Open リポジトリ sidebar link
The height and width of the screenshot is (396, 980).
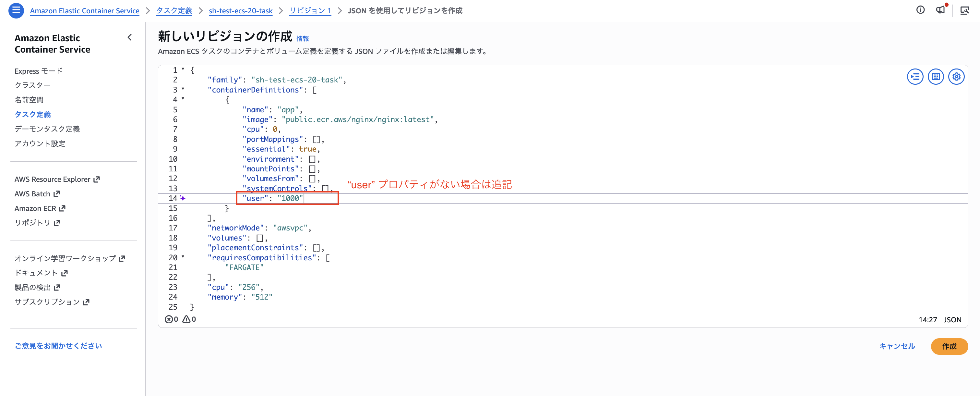coord(32,223)
